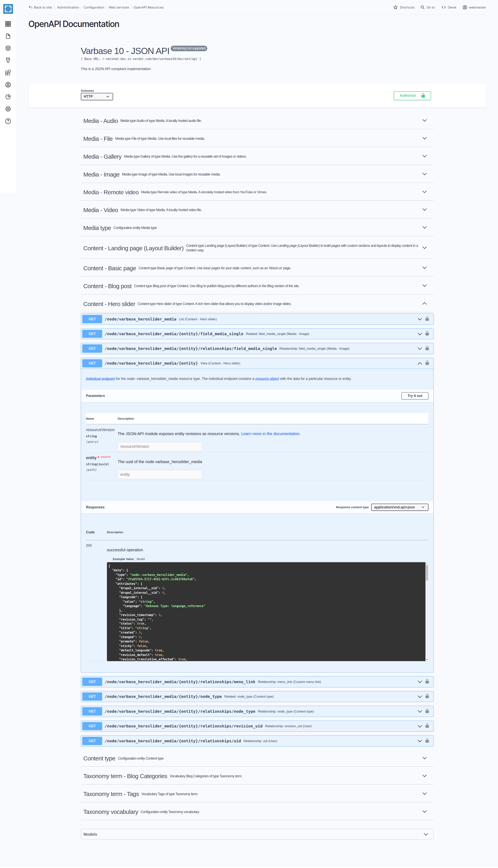Expand the Models section
The width and height of the screenshot is (498, 868).
[x=257, y=834]
